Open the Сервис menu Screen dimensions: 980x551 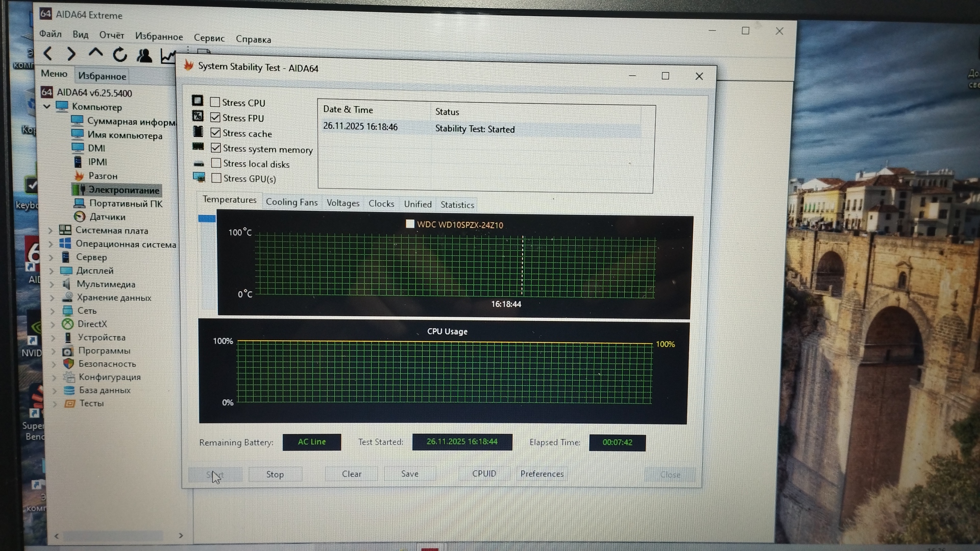(209, 38)
